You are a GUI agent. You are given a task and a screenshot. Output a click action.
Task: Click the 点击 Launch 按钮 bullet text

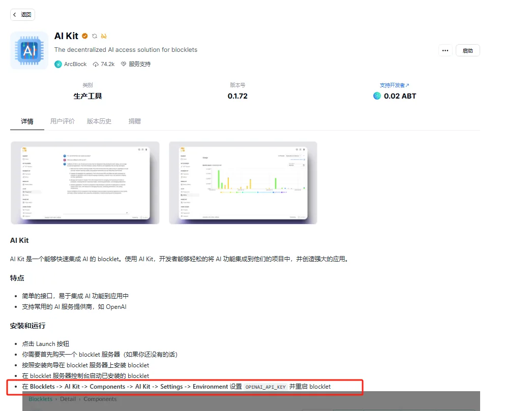[x=45, y=344]
